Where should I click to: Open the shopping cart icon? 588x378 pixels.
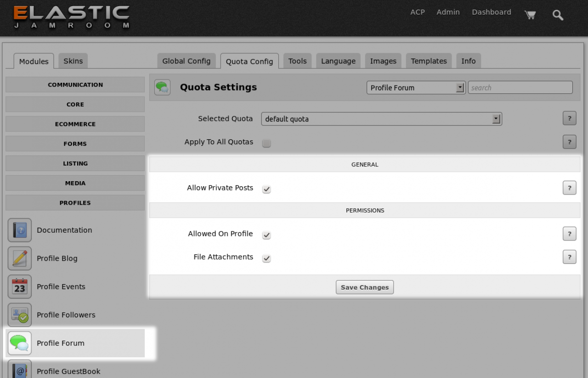[x=530, y=15]
